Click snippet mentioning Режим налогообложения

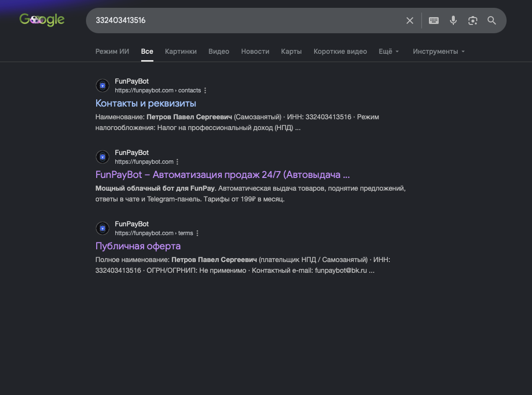(237, 122)
